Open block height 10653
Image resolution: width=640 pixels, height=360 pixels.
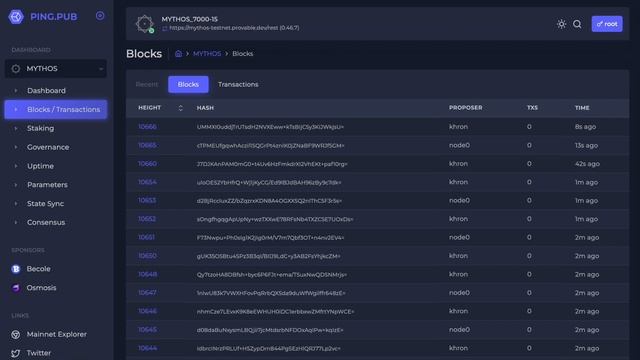coord(147,200)
